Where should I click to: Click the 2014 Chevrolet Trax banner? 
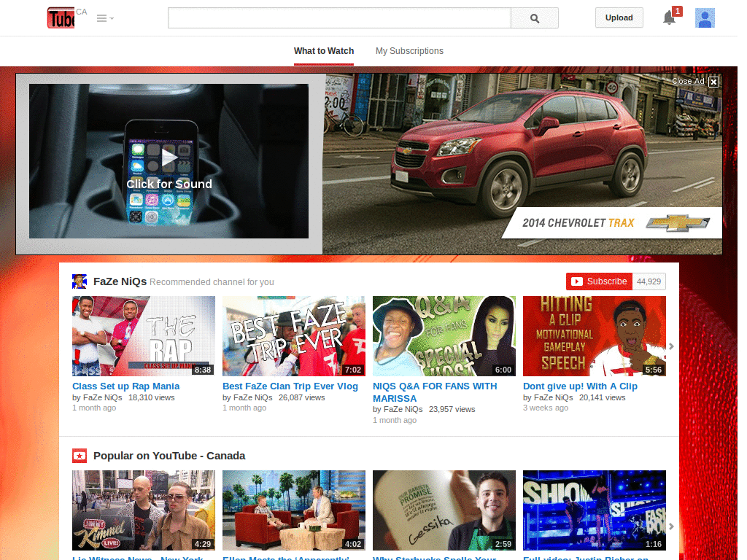click(x=612, y=222)
